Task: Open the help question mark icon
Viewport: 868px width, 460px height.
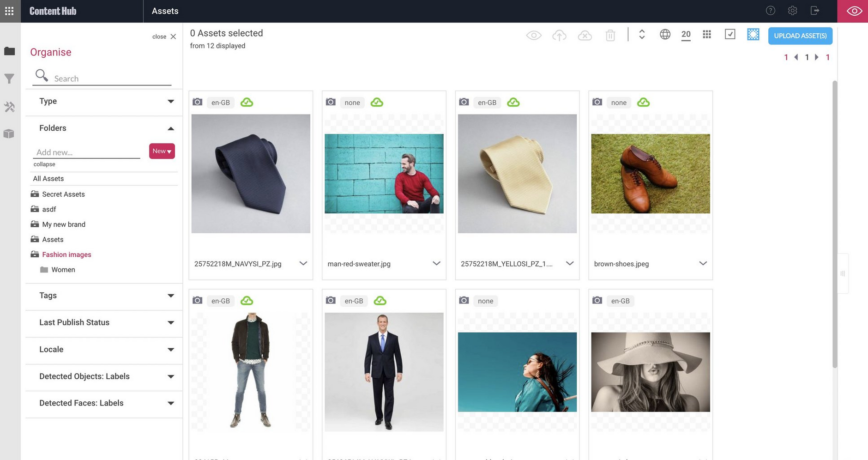Action: [x=770, y=11]
